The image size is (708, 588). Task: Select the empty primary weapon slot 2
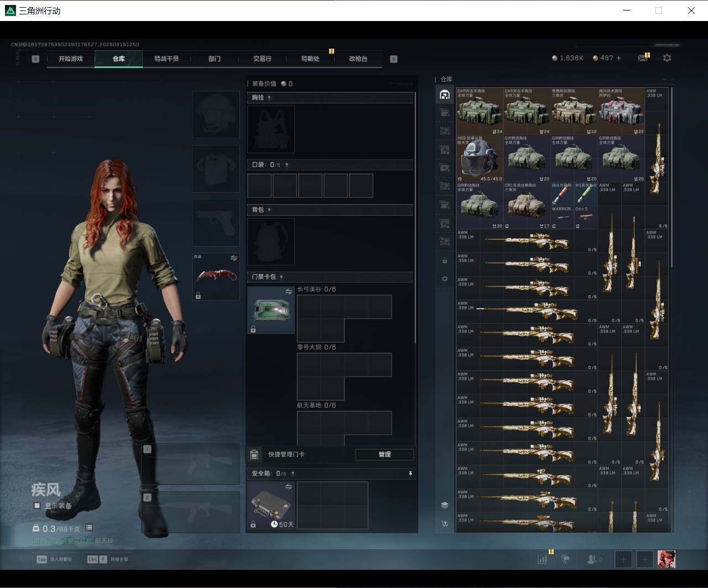tap(190, 512)
